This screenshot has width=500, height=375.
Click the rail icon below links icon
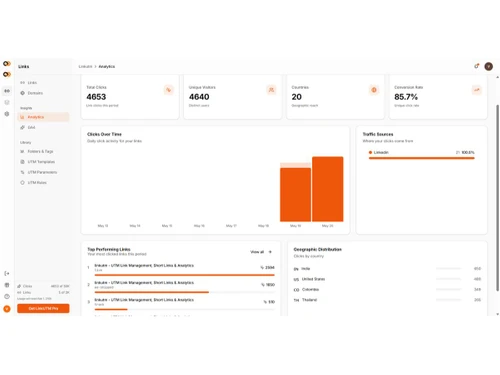click(7, 102)
